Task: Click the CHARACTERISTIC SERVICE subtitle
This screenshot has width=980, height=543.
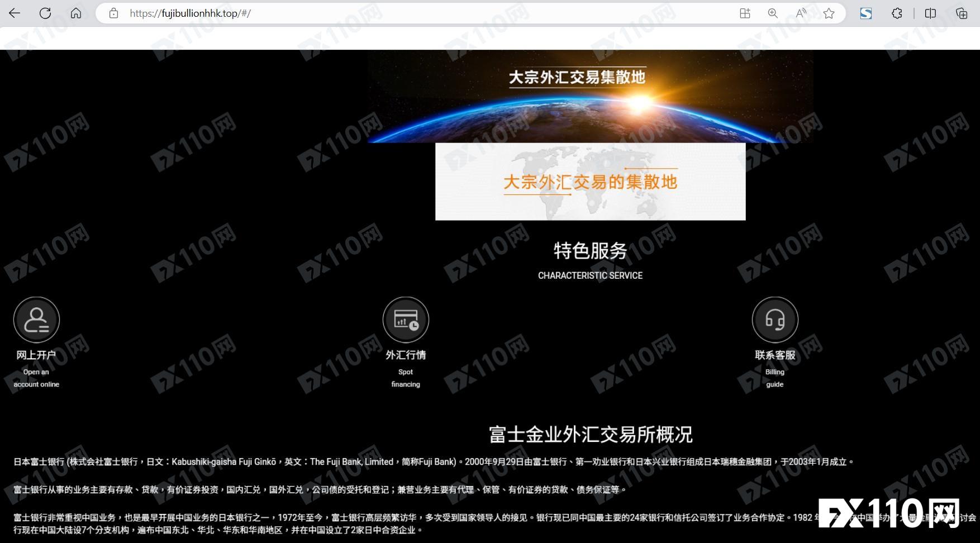Action: [591, 275]
